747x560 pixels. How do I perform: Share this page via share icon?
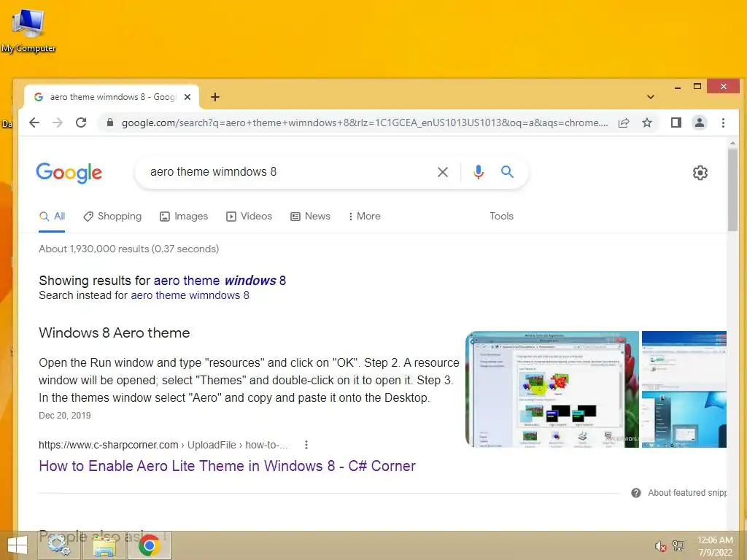pos(624,122)
